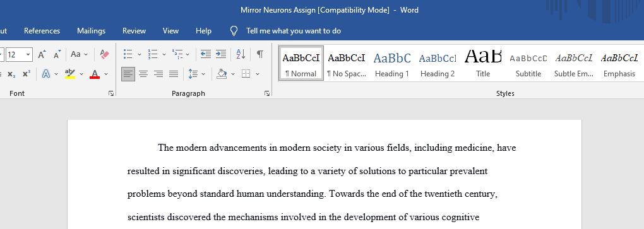
Task: Open the Paragraph dialog launcher
Action: (267, 93)
